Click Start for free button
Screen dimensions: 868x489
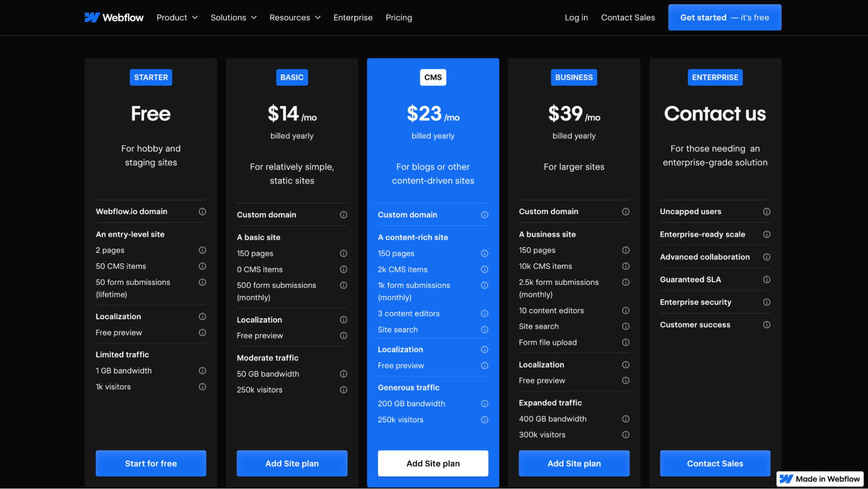[151, 463]
